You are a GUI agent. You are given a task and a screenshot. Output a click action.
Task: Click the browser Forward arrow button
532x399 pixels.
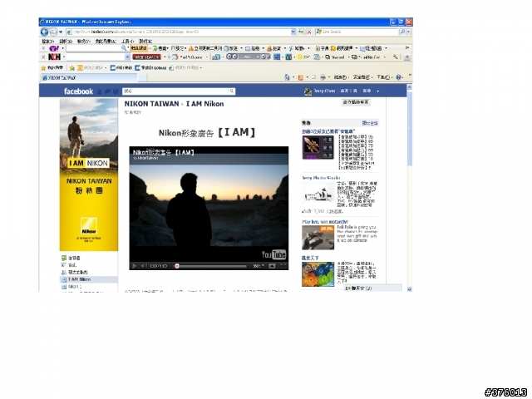pos(53,32)
